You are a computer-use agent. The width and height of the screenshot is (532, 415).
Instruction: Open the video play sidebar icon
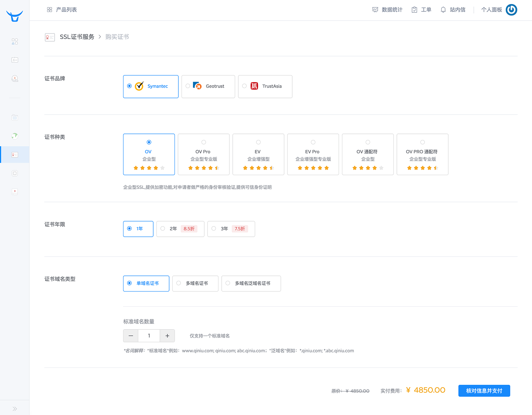[15, 191]
